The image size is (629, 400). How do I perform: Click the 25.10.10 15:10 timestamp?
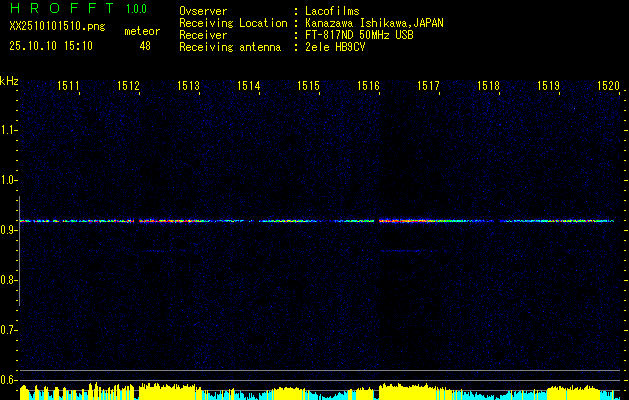(51, 46)
